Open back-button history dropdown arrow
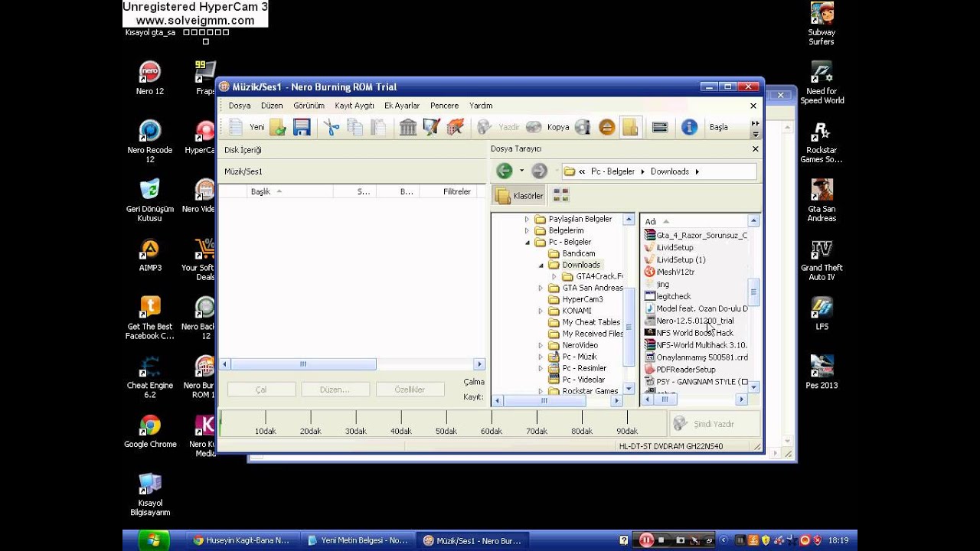 (x=522, y=171)
